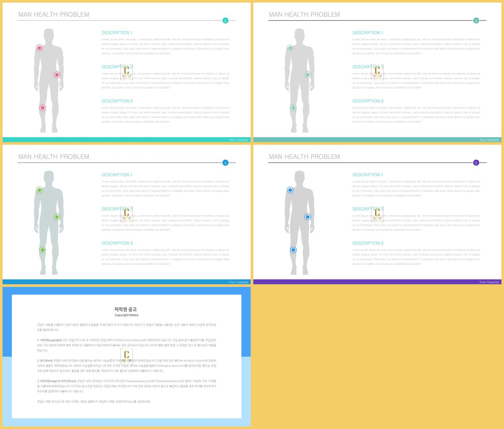Click the purple page number 5 badge
Image resolution: width=504 pixels, height=429 pixels.
pos(476,163)
